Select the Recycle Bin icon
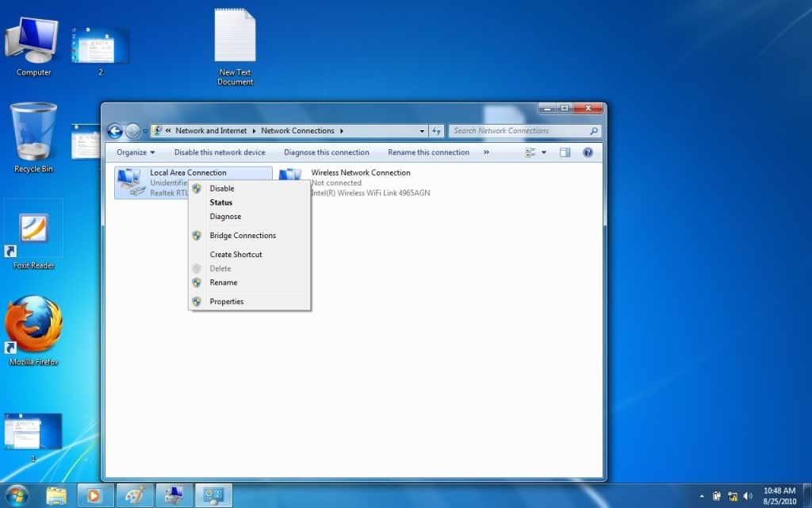Screen dimensions: 812x508 [x=33, y=137]
